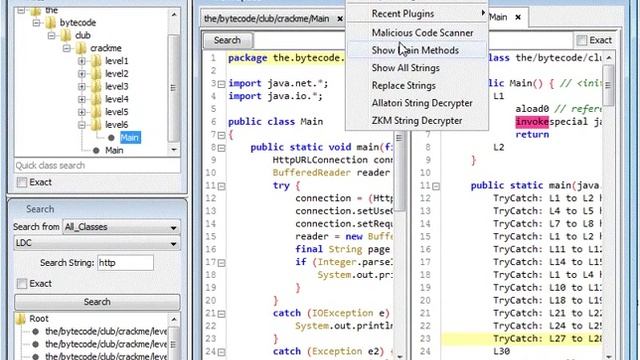
Task: Click the level6 folder icon
Action: point(96,124)
